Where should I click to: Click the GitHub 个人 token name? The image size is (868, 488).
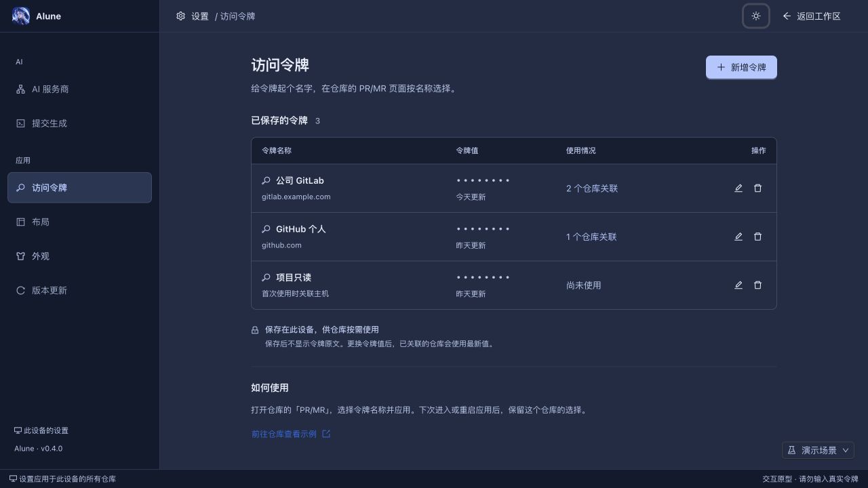tap(301, 229)
